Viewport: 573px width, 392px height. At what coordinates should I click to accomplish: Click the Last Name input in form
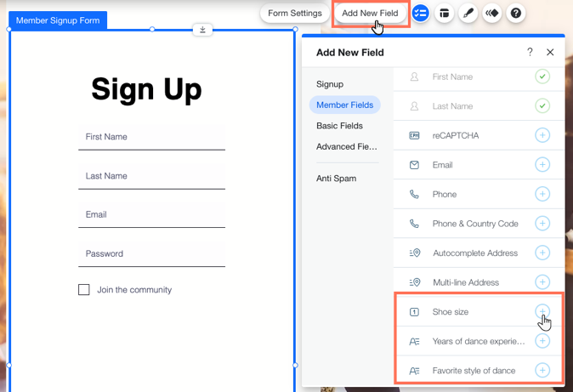pos(151,176)
